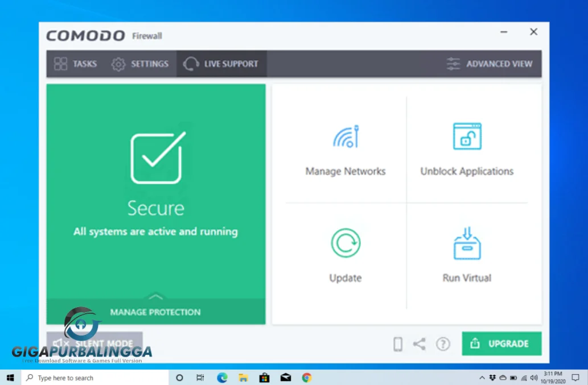This screenshot has height=385, width=588.
Task: Expand the Manage Protection panel
Action: [155, 312]
